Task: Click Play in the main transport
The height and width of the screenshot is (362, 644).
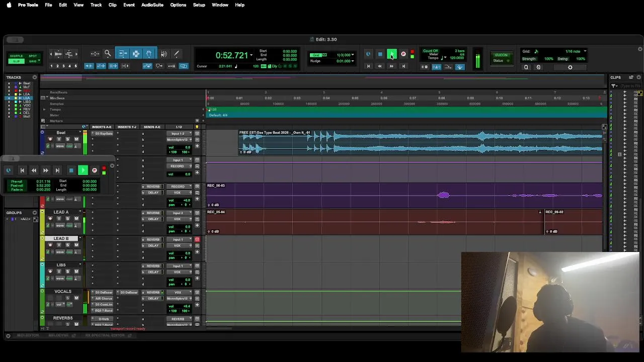Action: tap(391, 54)
